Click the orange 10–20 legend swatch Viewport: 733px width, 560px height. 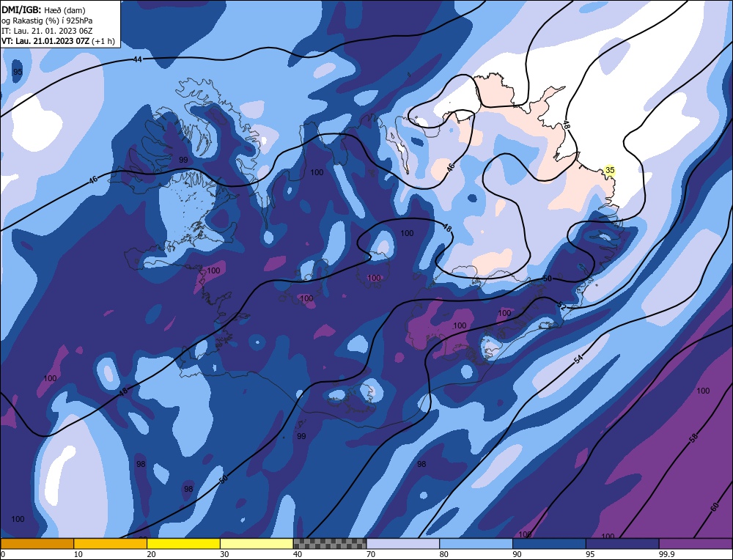point(111,543)
